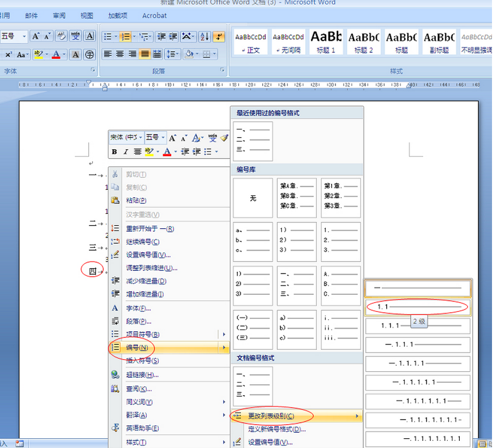Toggle numbering list in ribbon
498x448 pixels.
(125, 37)
